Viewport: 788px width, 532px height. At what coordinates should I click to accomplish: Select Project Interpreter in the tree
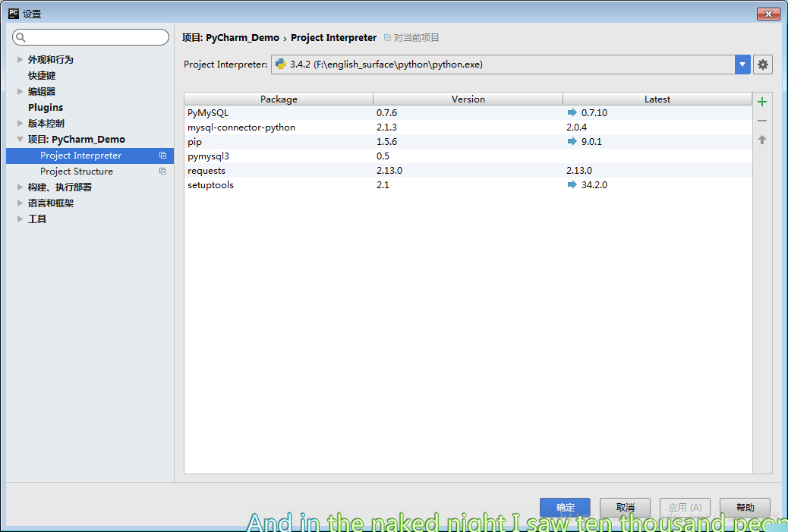click(90, 156)
